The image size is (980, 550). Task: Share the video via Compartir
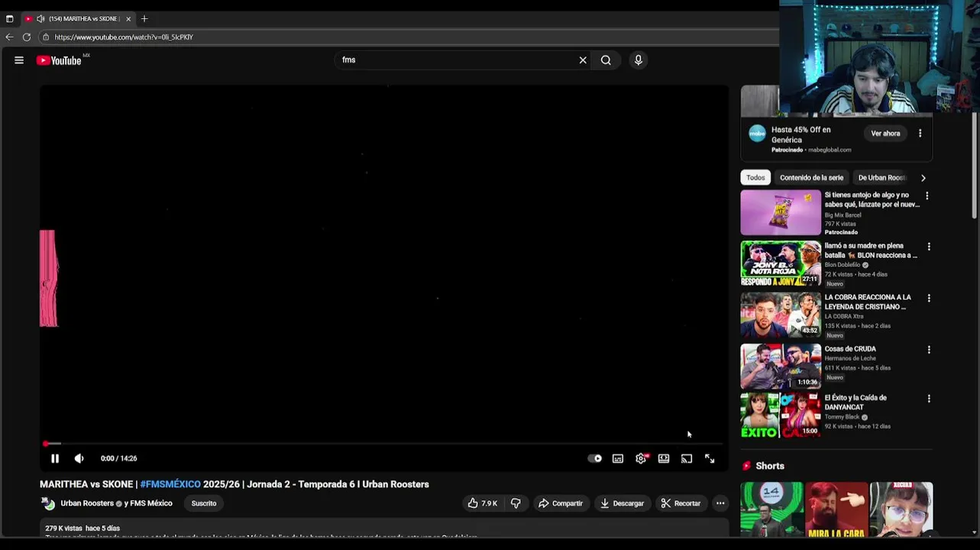coord(561,503)
